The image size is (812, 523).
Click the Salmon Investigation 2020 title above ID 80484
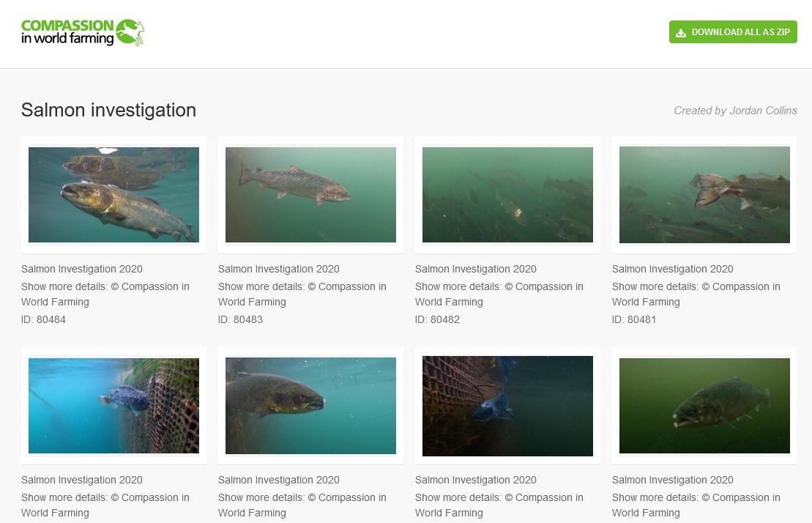82,269
